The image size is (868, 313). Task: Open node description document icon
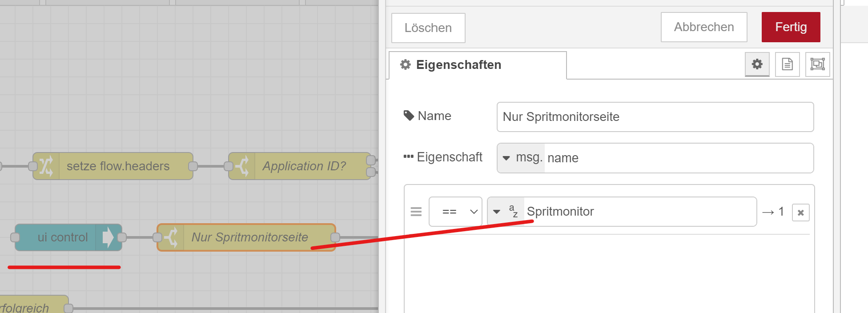click(787, 64)
